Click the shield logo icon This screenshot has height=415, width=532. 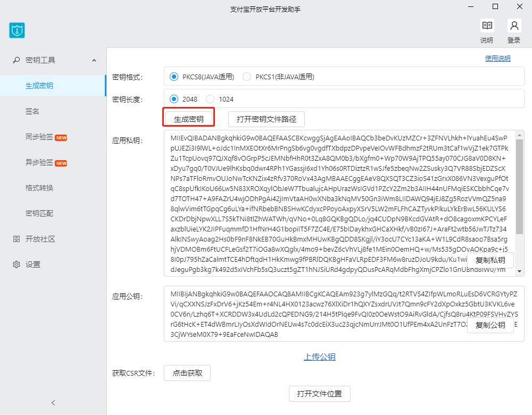[17, 30]
